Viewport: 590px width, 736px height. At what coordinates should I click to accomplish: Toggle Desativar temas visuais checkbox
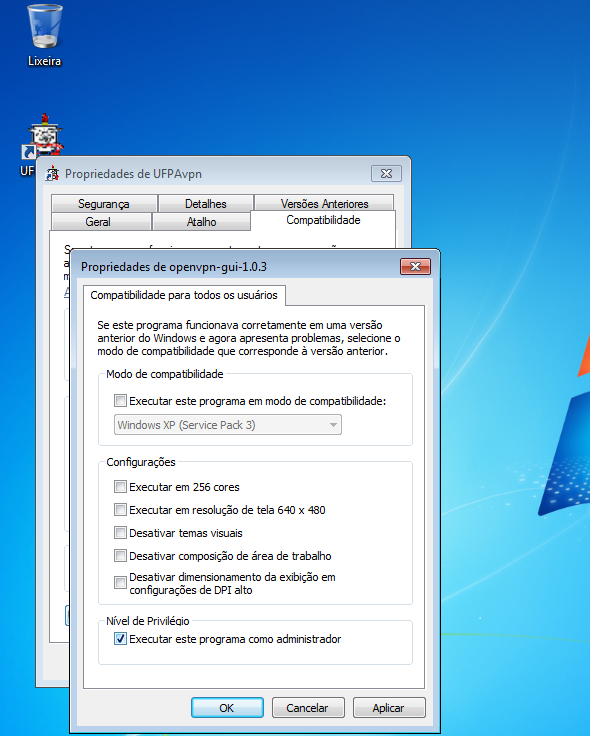point(121,533)
